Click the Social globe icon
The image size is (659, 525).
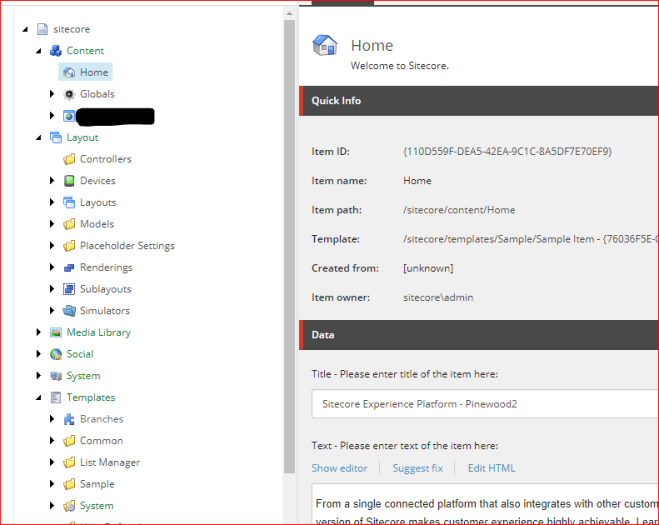tap(56, 354)
